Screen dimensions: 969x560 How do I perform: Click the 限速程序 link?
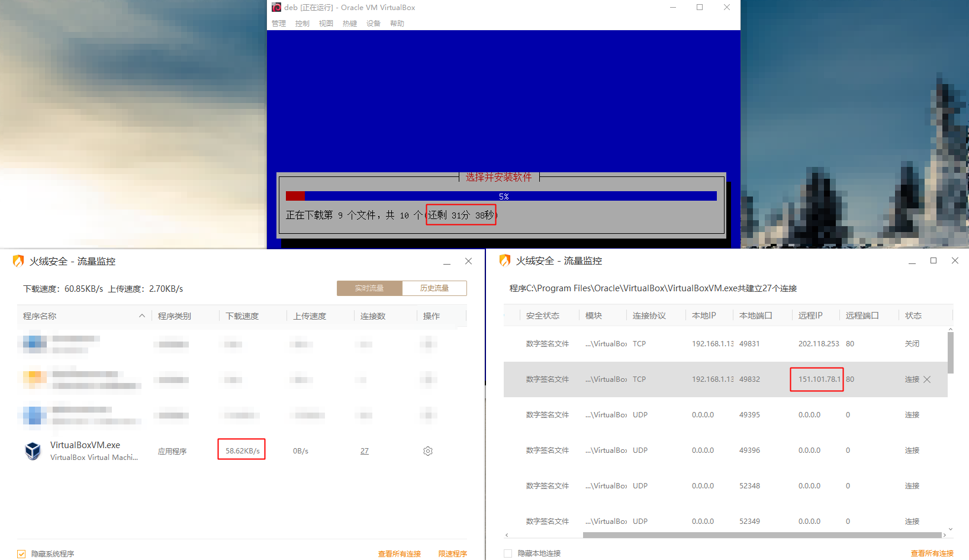(452, 554)
